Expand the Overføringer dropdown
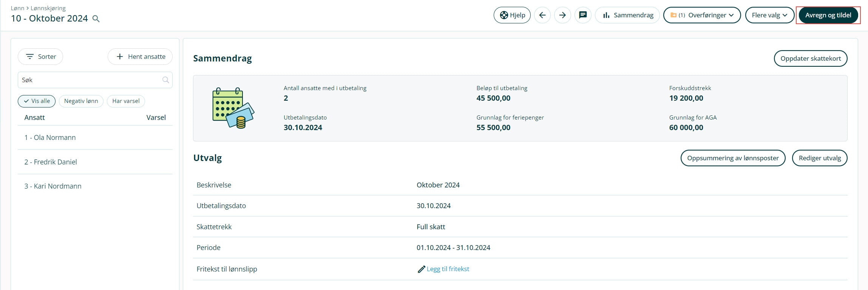The image size is (868, 290). [x=702, y=15]
